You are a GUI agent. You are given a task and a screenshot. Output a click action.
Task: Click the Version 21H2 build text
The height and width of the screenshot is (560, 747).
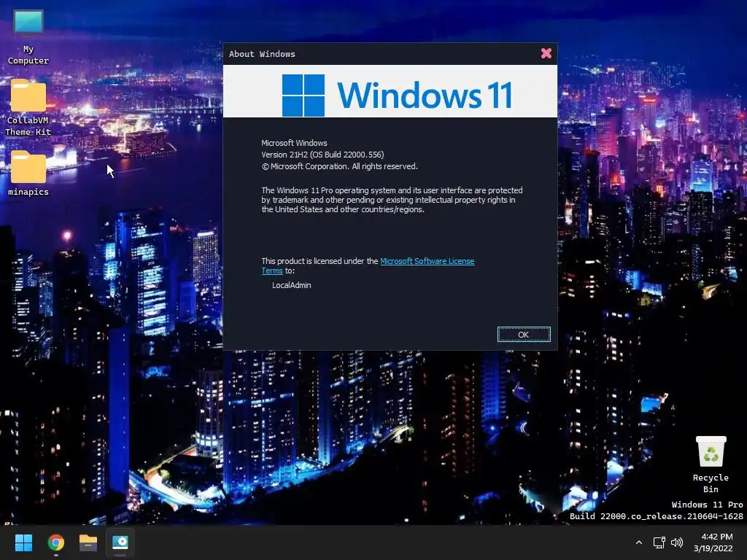coord(322,155)
